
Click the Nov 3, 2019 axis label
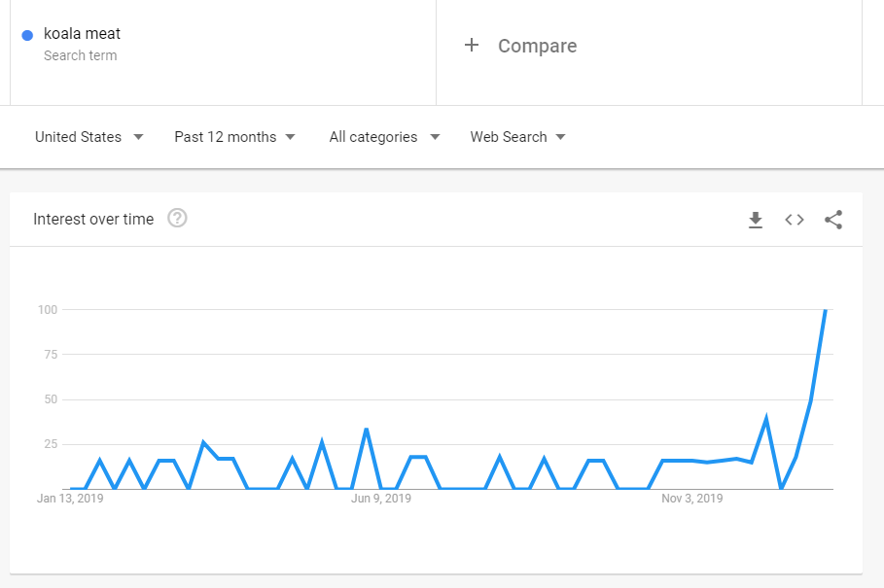691,499
